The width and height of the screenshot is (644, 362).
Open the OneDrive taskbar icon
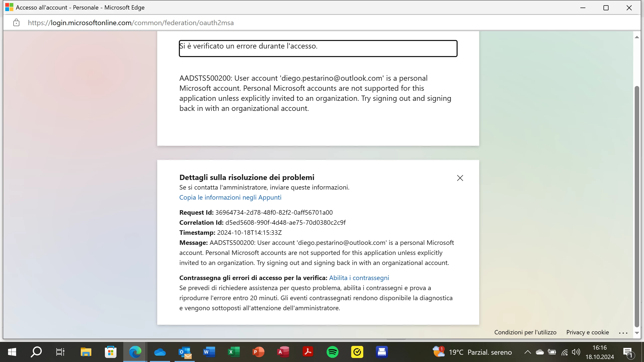[160, 352]
